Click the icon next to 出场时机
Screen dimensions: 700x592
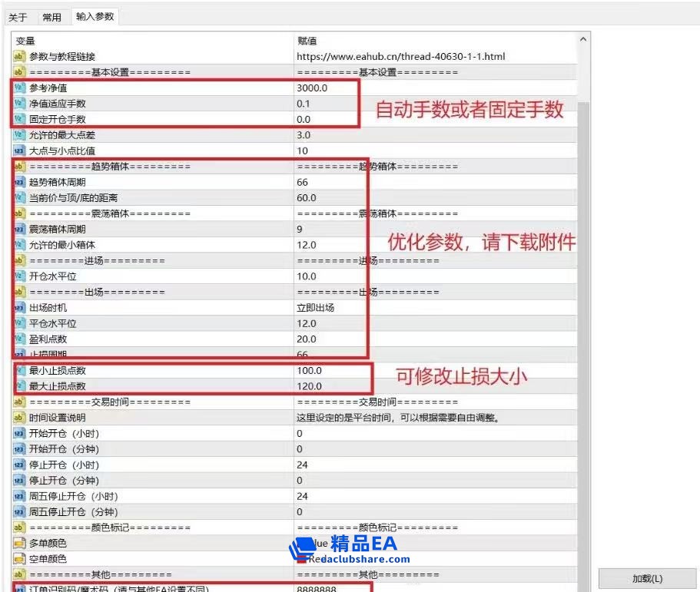click(x=19, y=307)
